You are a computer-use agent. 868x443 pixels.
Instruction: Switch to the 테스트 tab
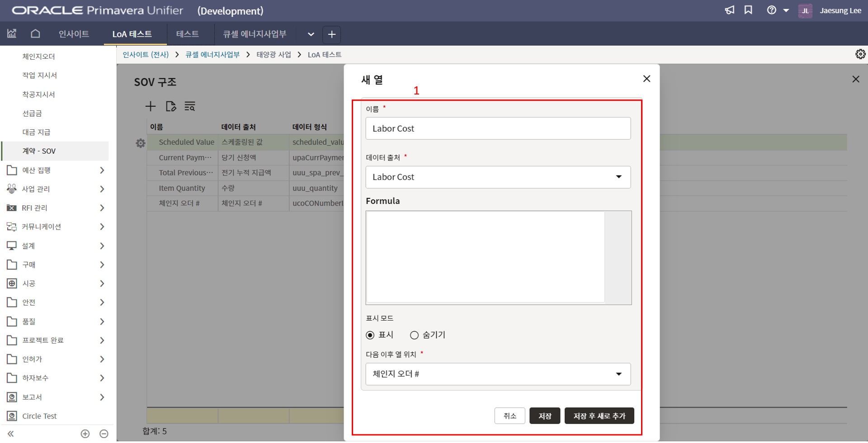(x=187, y=34)
